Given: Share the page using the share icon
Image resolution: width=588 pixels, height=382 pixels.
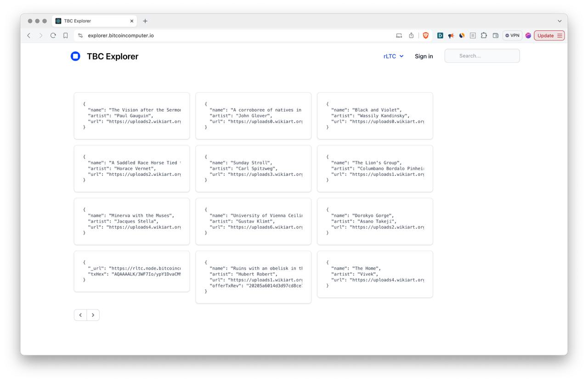Looking at the screenshot, I should pos(411,35).
